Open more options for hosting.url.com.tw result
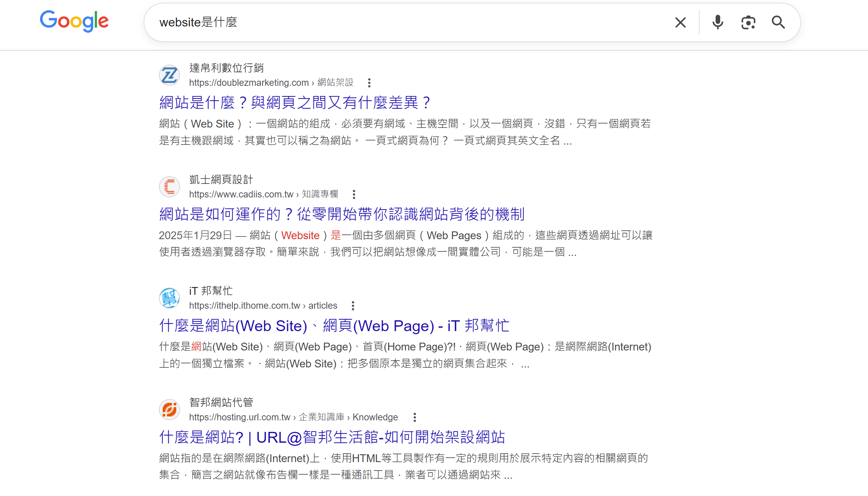Viewport: 868px width, 496px height. click(x=415, y=417)
